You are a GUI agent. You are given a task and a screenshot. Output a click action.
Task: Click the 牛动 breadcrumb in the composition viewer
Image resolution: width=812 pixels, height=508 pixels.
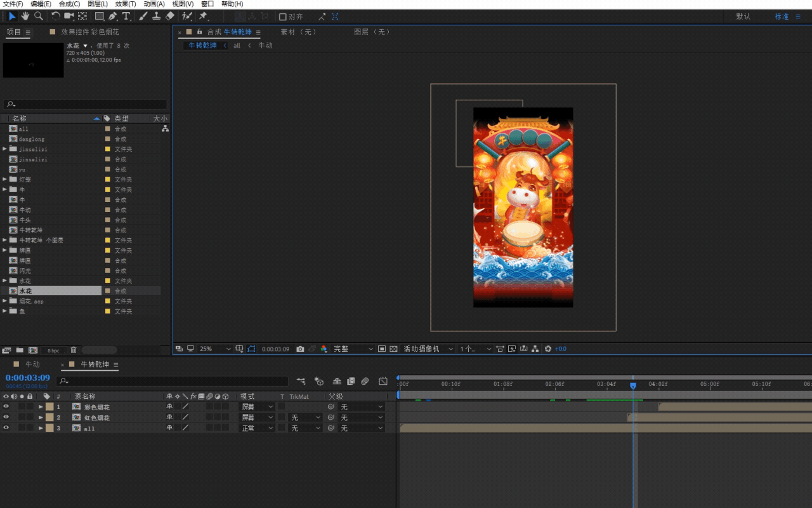coord(265,46)
